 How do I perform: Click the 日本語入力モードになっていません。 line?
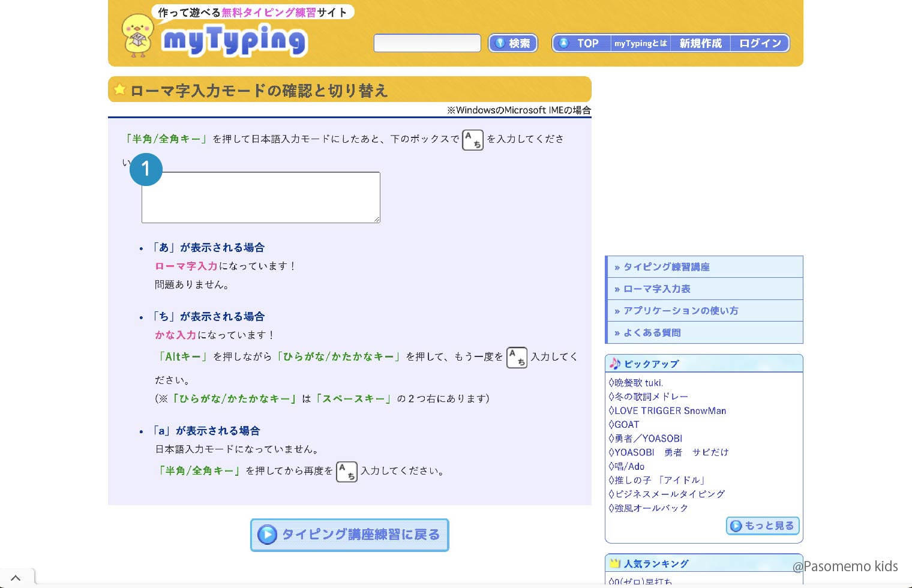click(238, 449)
